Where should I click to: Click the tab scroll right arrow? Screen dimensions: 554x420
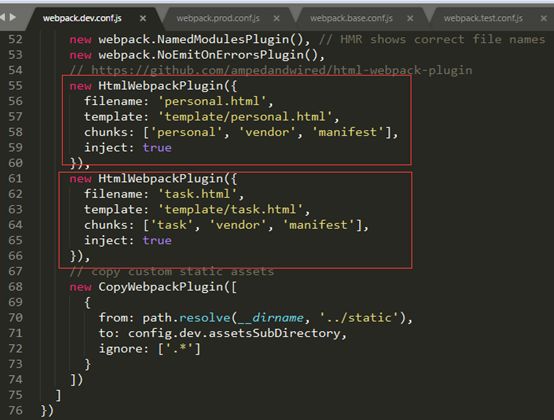(13, 17)
